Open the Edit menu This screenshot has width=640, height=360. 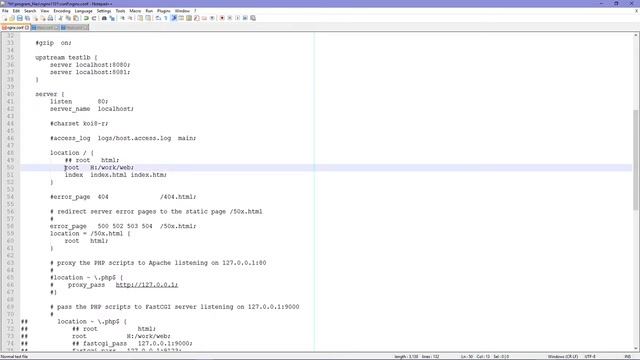(x=16, y=11)
